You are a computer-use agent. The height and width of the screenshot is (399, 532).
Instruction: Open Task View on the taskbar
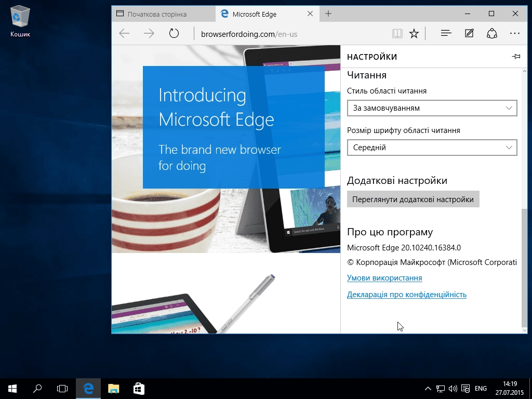coord(62,389)
